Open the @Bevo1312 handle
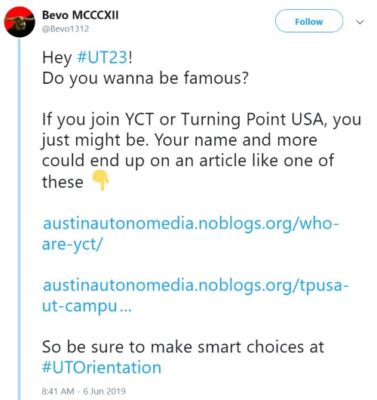This screenshot has width=377, height=400. tap(65, 29)
